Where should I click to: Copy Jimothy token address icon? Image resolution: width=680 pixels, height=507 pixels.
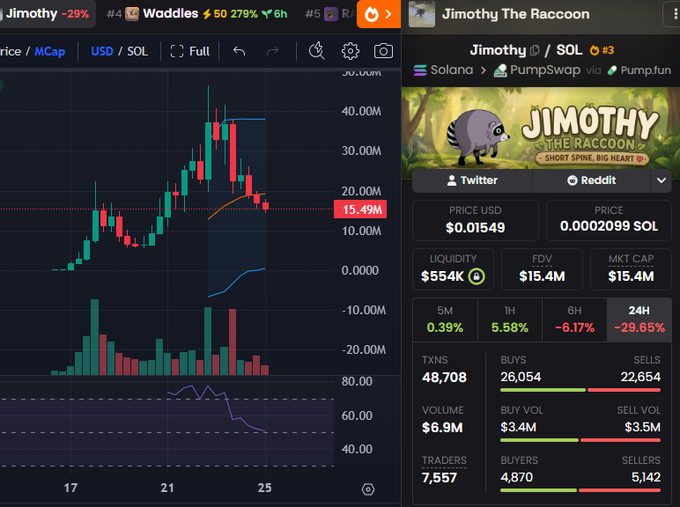(535, 50)
